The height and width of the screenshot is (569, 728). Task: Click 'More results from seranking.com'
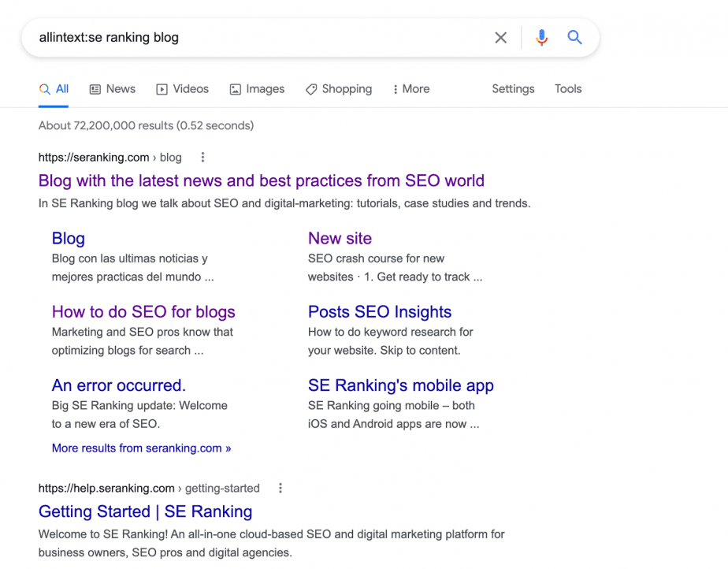click(141, 448)
